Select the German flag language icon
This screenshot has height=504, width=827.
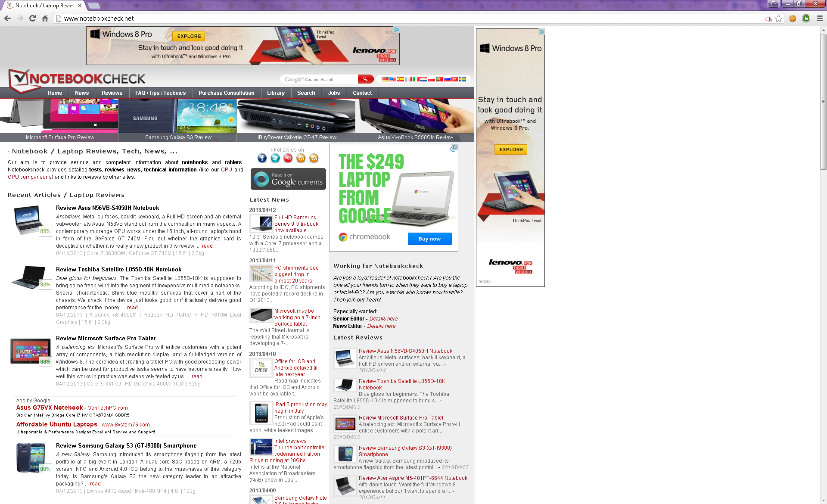tap(385, 79)
